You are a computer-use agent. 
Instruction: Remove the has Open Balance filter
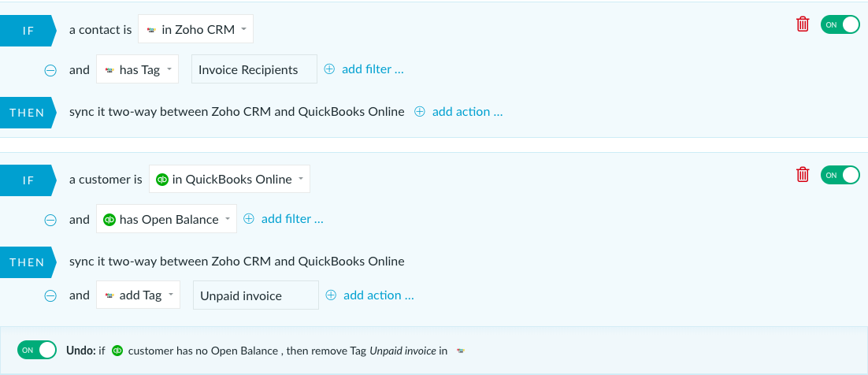(50, 221)
